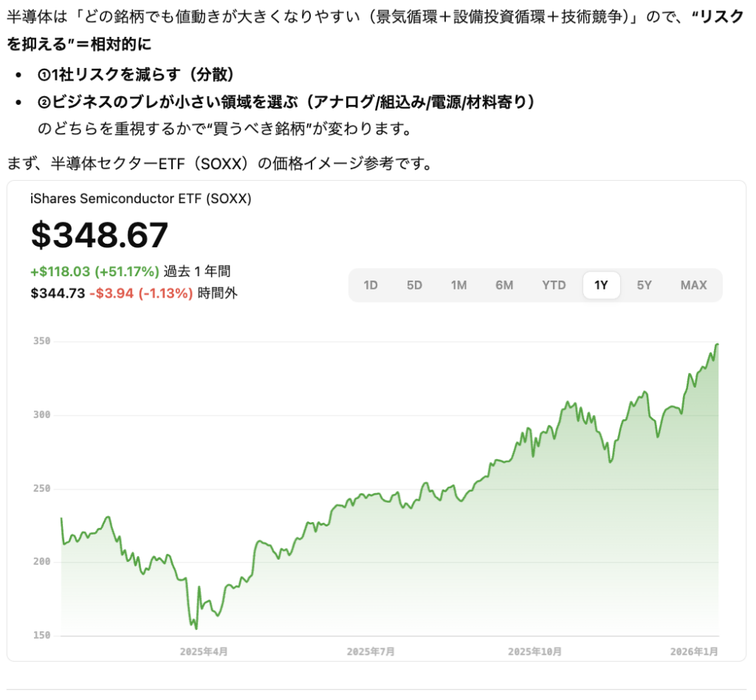Click the ①1社リスクを減らす bullet text
Image resolution: width=756 pixels, height=700 pixels.
pos(136,75)
